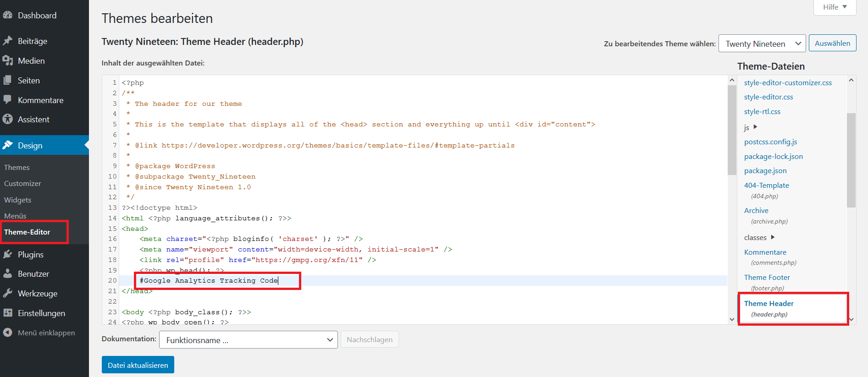Image resolution: width=868 pixels, height=377 pixels.
Task: Click the Assistent WordPress logo icon
Action: (x=8, y=119)
